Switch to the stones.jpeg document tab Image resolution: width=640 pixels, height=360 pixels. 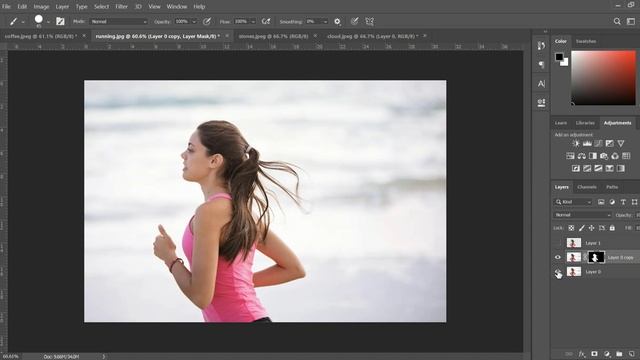[273, 36]
